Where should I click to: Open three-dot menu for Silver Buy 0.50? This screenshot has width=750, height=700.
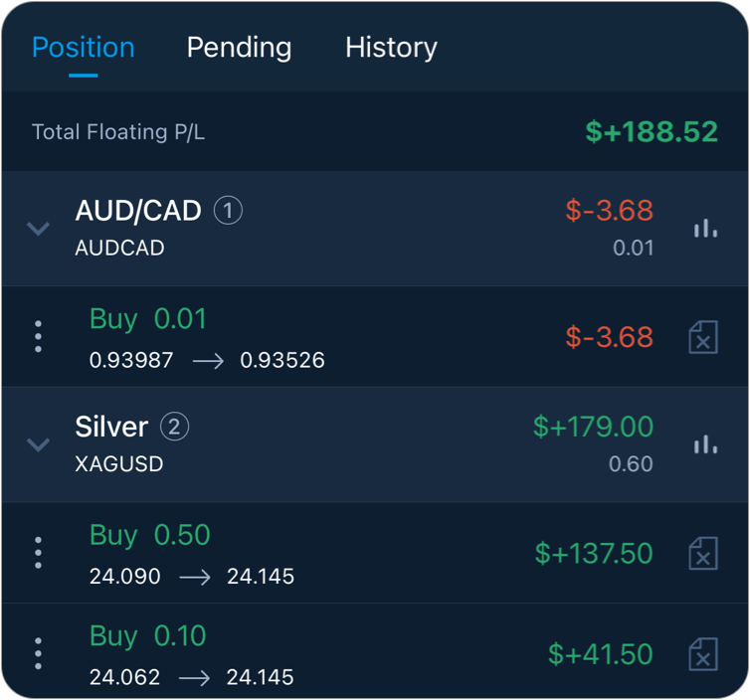pyautogui.click(x=38, y=553)
